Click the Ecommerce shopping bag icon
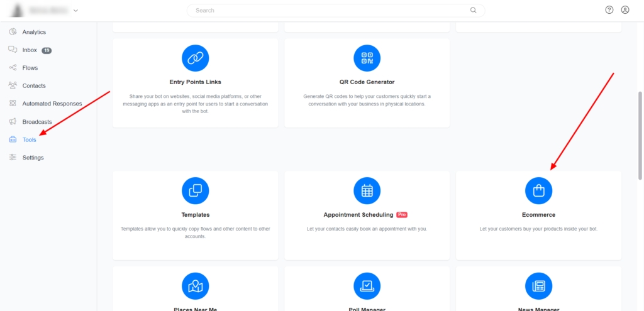 pyautogui.click(x=538, y=190)
